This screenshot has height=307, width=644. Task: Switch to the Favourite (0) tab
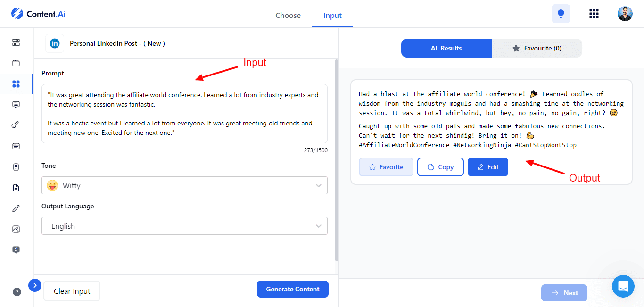pyautogui.click(x=537, y=48)
